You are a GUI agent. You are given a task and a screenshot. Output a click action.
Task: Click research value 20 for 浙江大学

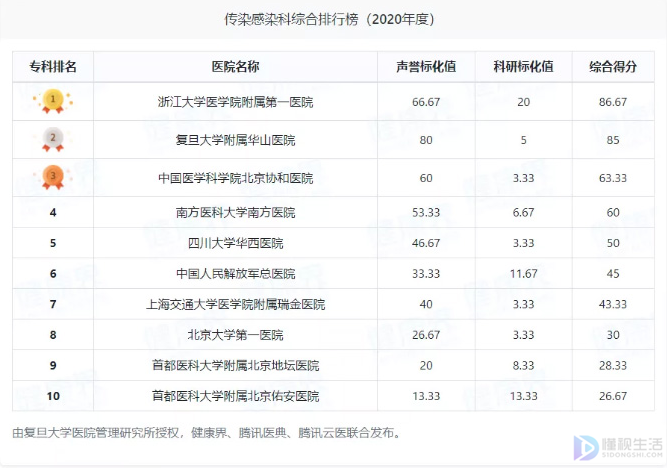tap(524, 102)
